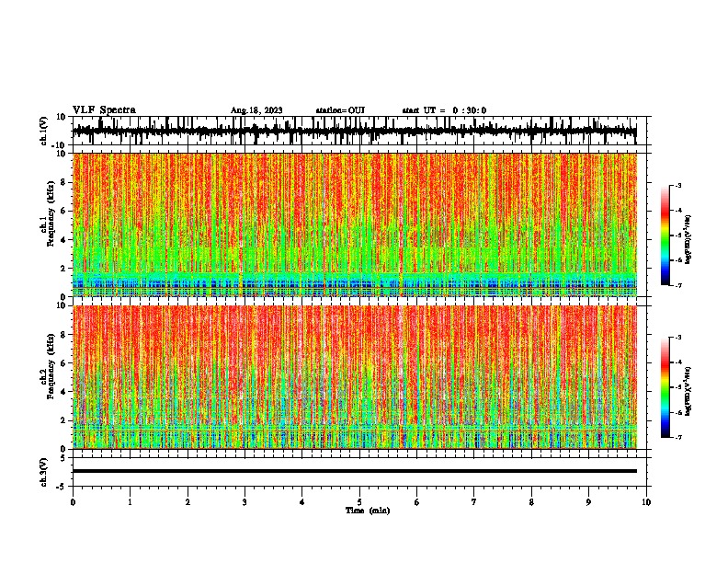Select the "start UT = 0 :30: 0" text
This screenshot has width=728, height=563.
[444, 110]
